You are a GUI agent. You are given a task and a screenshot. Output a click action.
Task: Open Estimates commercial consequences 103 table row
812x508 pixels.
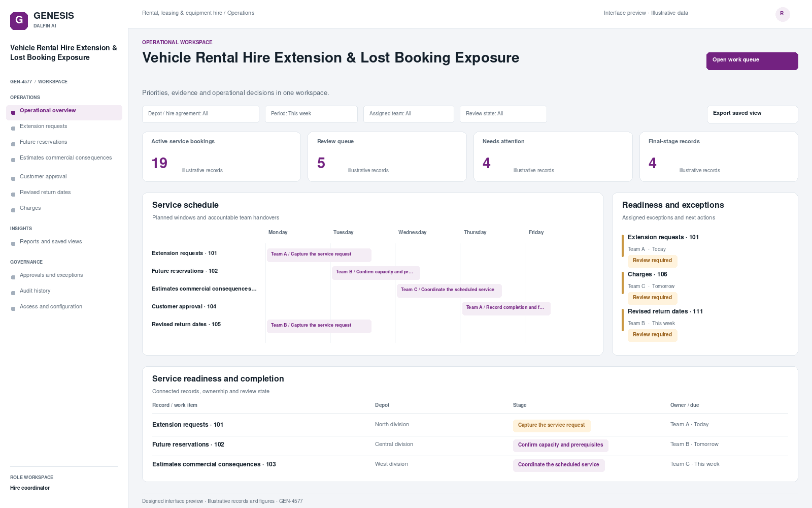point(470,465)
